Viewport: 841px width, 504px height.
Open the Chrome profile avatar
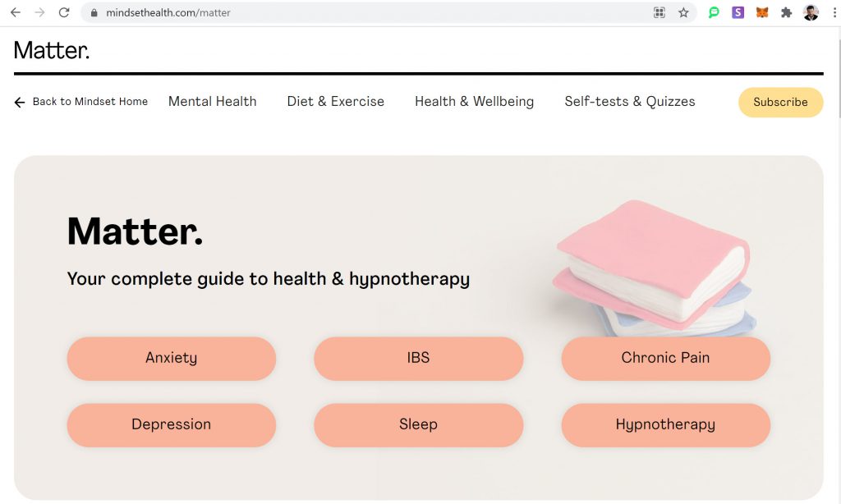(811, 12)
